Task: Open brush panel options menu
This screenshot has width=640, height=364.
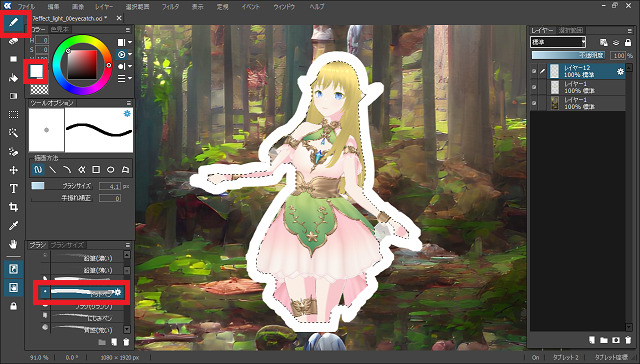Action: pos(128,245)
